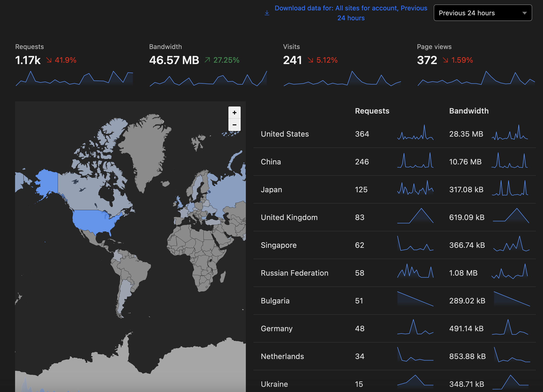Click the download arrow icon
This screenshot has width=543, height=392.
267,13
